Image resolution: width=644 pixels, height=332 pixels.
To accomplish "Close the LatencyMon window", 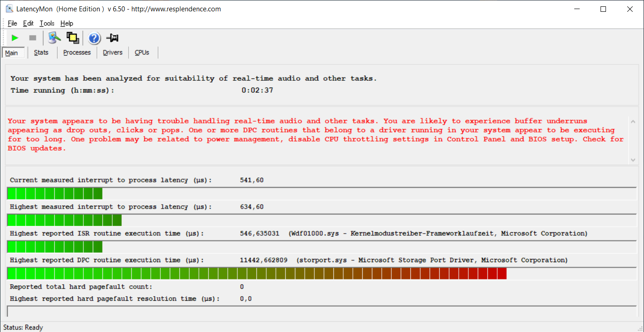I will tap(630, 9).
